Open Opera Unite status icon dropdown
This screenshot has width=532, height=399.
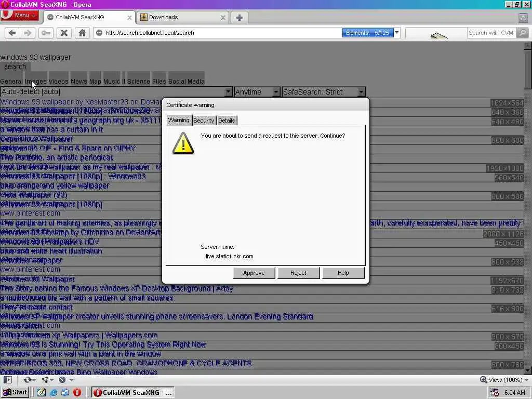[x=47, y=380]
